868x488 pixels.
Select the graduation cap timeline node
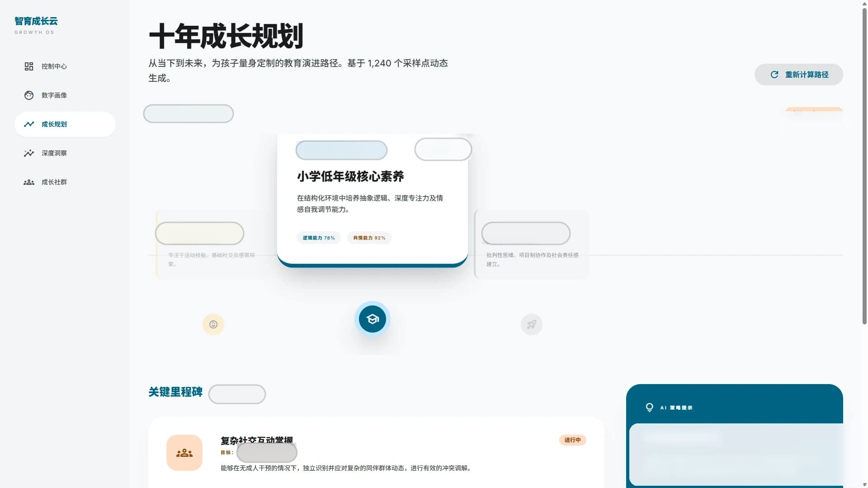[x=373, y=319]
